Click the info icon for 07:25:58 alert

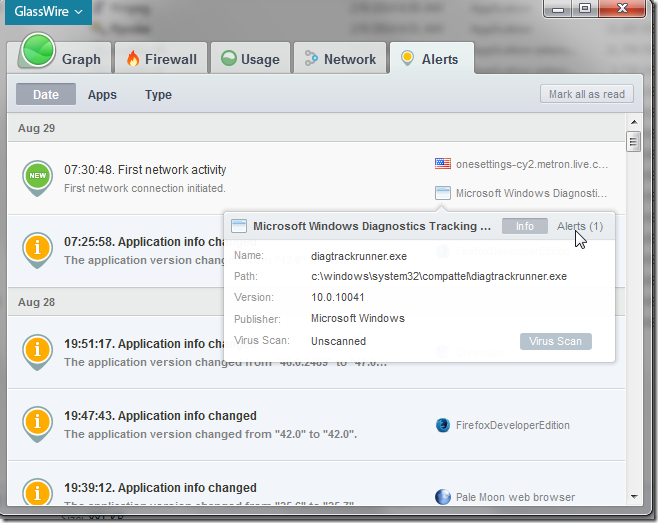tap(38, 250)
